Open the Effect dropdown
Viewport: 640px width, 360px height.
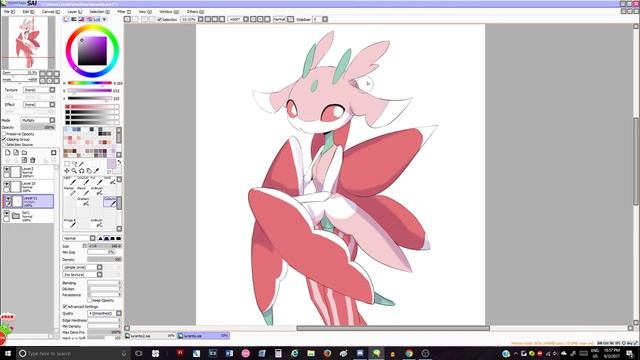(39, 104)
